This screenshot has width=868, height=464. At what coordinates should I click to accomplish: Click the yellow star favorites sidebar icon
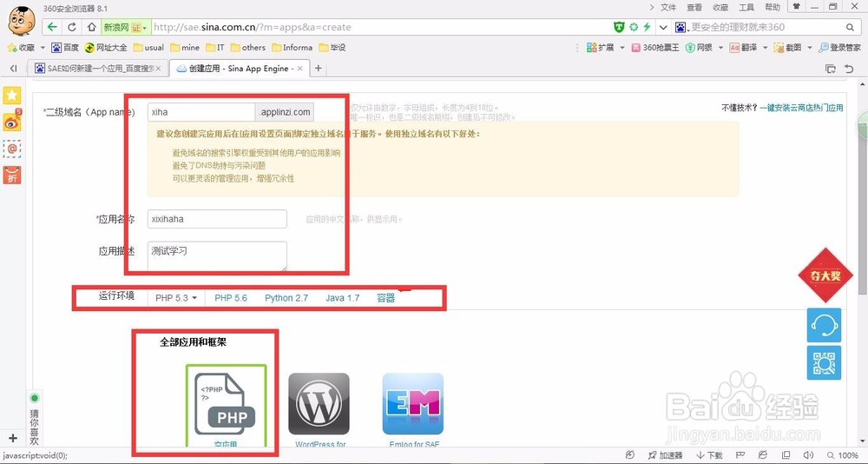[12, 95]
